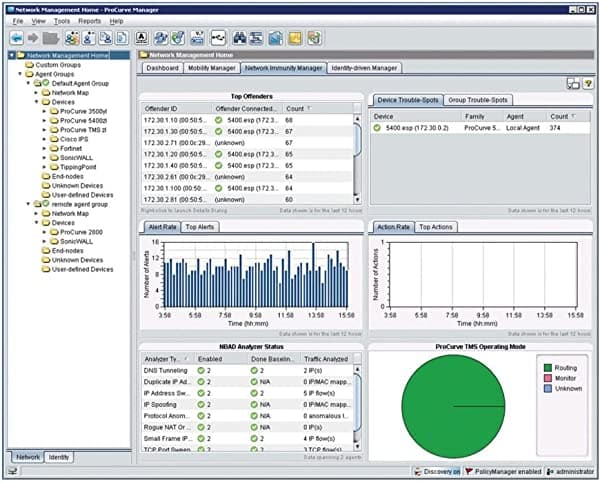Expand ProCurve 3500yl device node
This screenshot has width=600, height=483.
[44, 111]
